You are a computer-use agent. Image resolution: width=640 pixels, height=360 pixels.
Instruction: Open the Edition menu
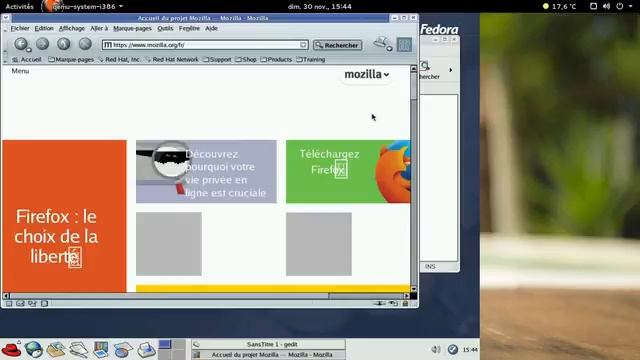pyautogui.click(x=44, y=28)
